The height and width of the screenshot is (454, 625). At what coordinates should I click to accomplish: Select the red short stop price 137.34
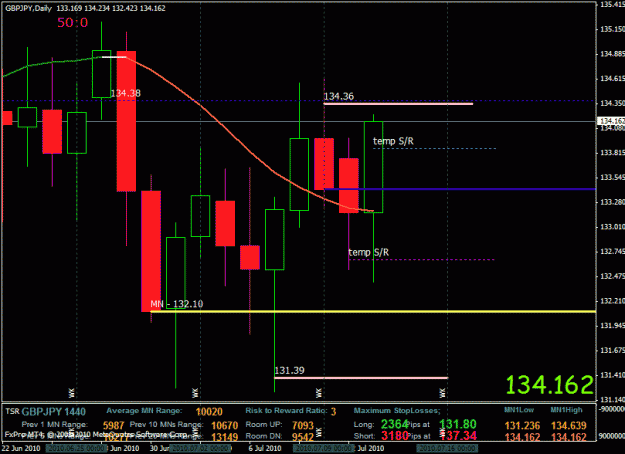(458, 436)
